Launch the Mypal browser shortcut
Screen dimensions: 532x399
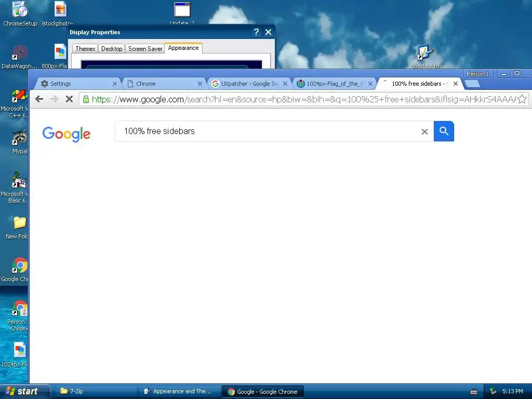point(20,142)
